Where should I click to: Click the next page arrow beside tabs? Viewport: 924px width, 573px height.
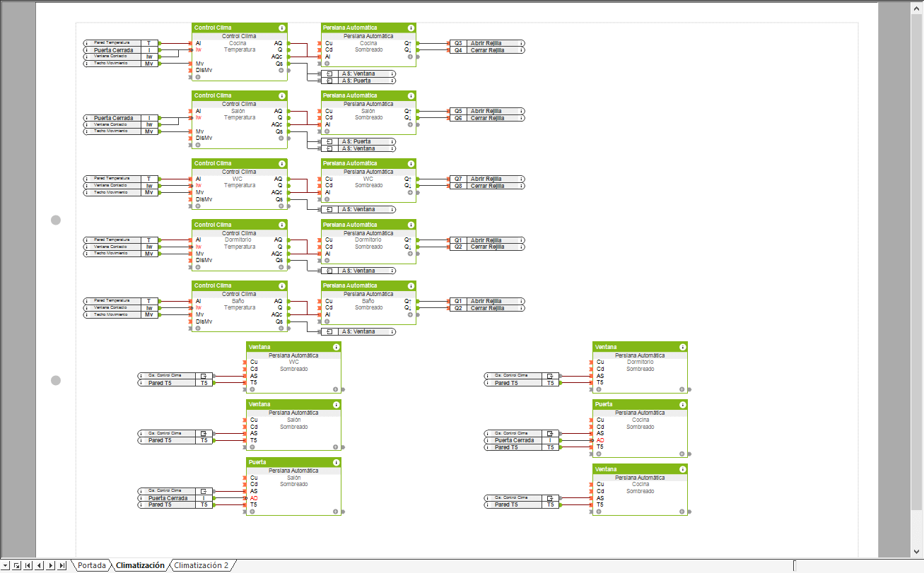52,565
